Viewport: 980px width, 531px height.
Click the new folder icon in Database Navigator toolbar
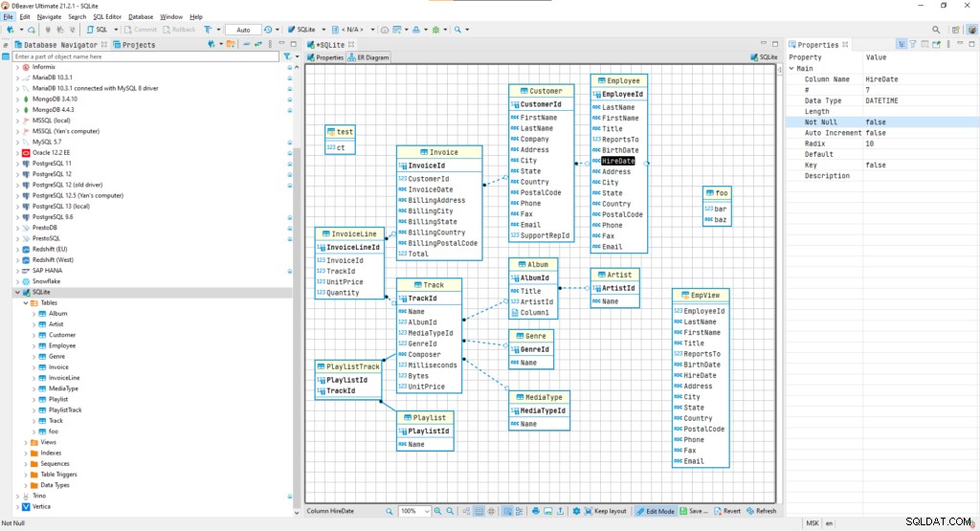point(231,44)
